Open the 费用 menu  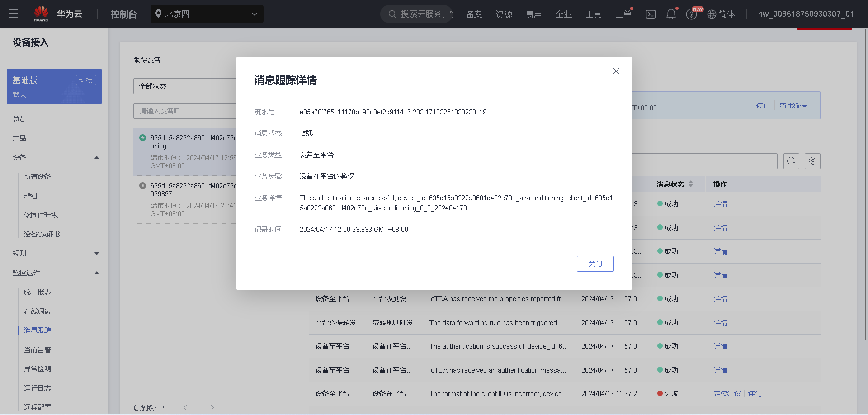pyautogui.click(x=533, y=14)
